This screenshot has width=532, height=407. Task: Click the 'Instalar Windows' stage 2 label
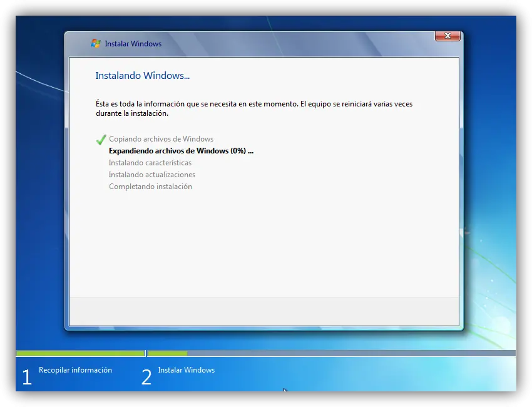[x=187, y=370]
